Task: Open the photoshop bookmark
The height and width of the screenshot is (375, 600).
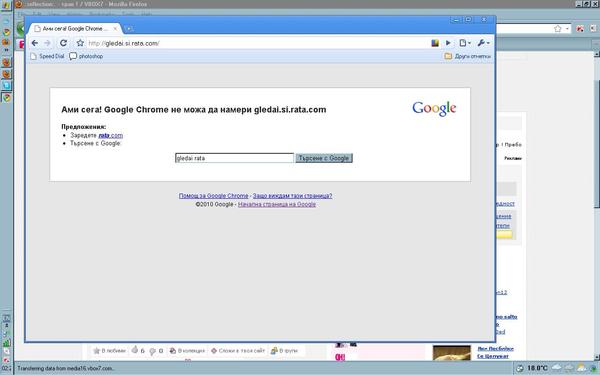Action: pos(86,56)
